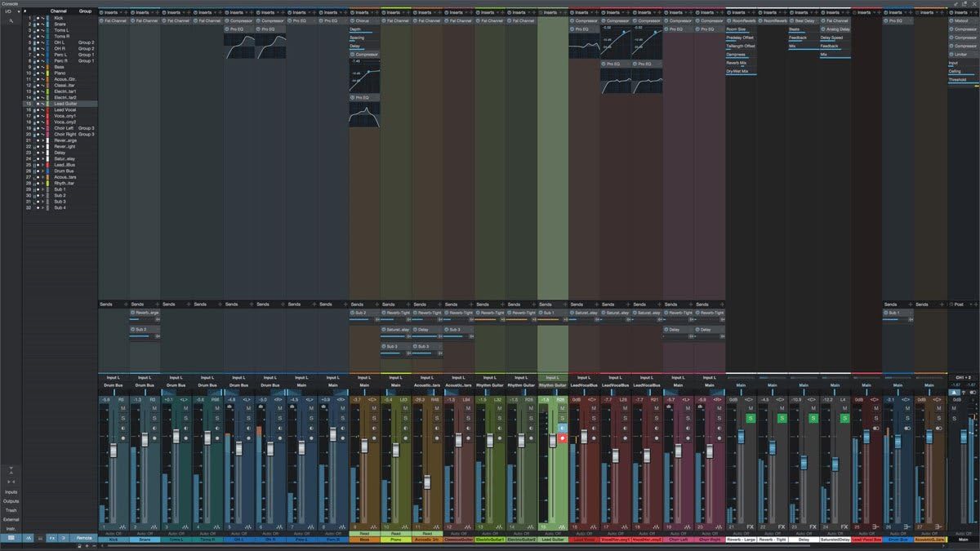Select Lead Vocal in the channel list
This screenshot has width=980, height=551.
click(x=65, y=110)
